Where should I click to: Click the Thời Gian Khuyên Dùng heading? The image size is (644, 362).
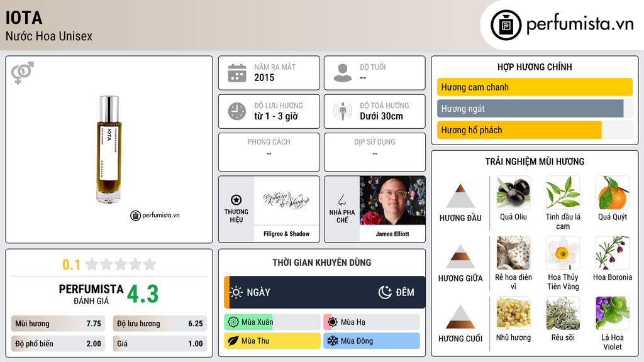point(322,263)
